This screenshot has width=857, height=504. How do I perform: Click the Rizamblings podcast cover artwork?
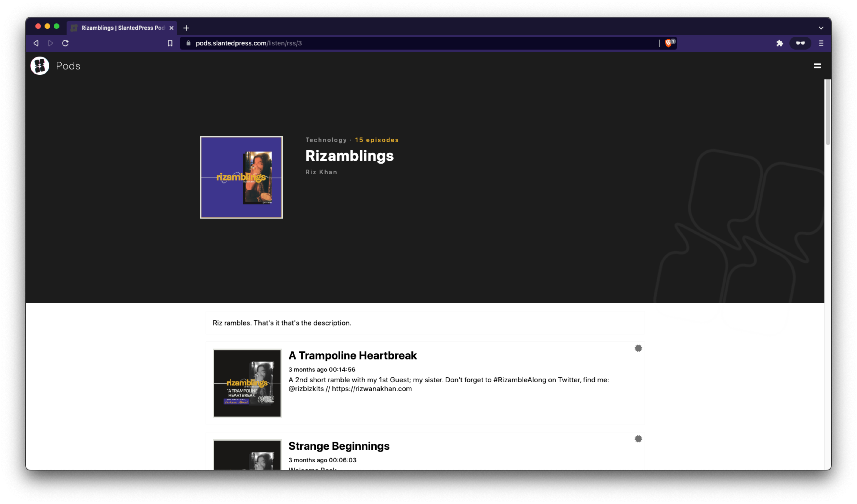point(241,177)
